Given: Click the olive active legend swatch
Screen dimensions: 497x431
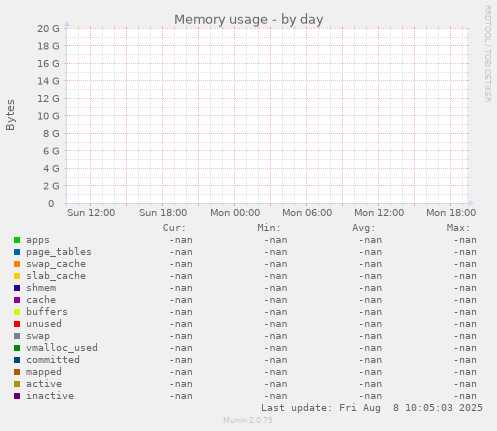Looking at the screenshot, I should 17,384.
